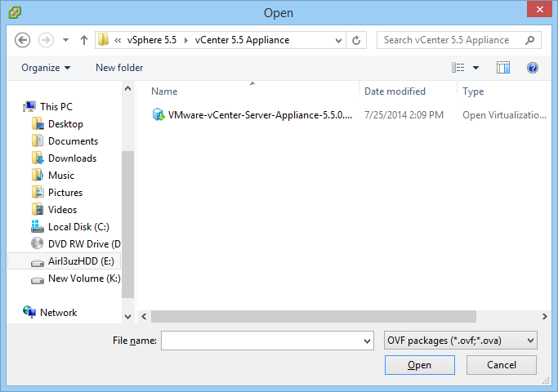Click the Local Disk (C:) drive icon
The image size is (558, 392).
pos(38,226)
